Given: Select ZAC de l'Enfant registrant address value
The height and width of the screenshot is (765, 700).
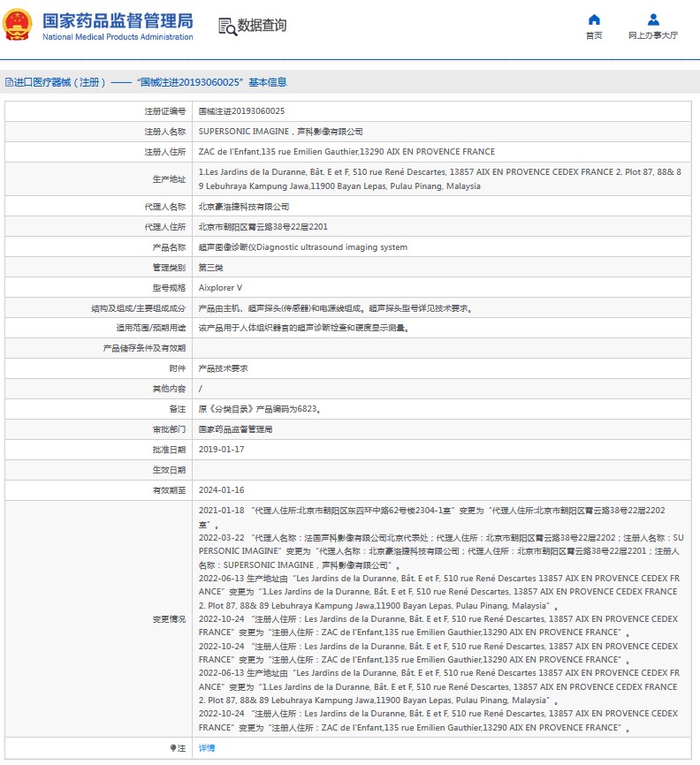Looking at the screenshot, I should click(x=346, y=152).
